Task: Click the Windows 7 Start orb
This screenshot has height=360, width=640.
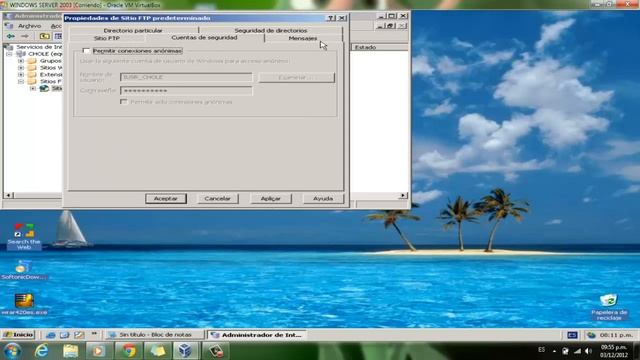Action: pos(12,351)
